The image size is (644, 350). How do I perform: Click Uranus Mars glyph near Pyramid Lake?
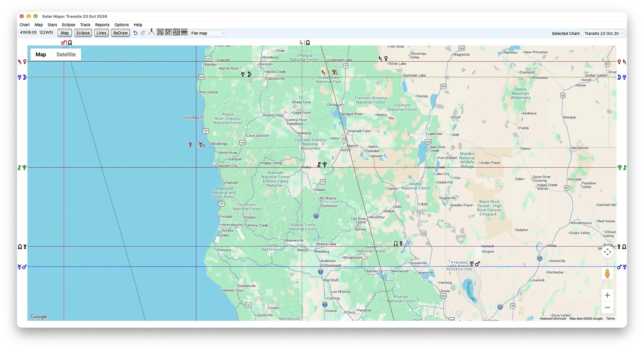point(475,264)
